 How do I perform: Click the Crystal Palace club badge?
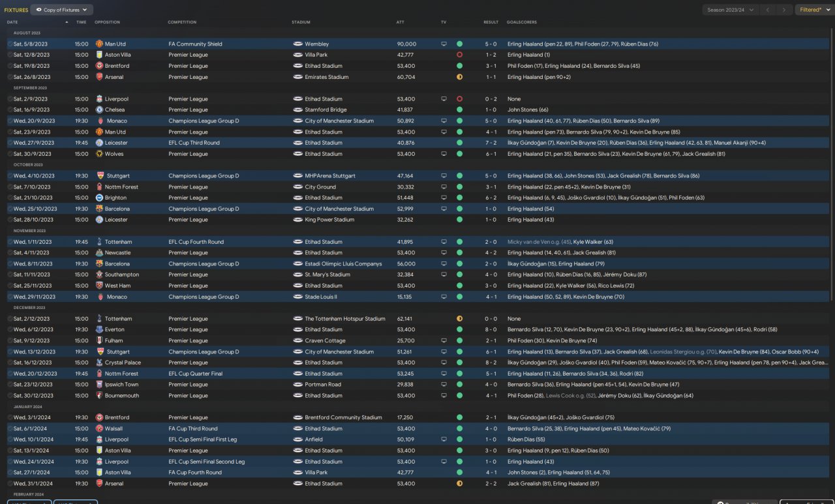(99, 363)
